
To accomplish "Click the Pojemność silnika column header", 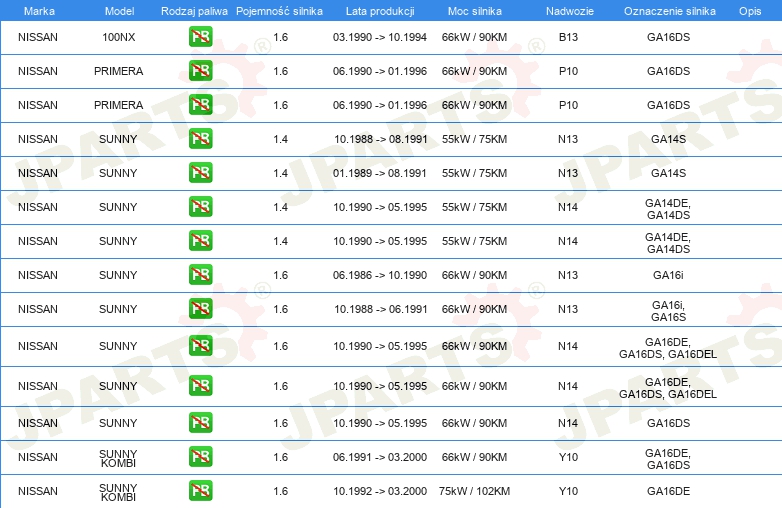I will pyautogui.click(x=279, y=11).
